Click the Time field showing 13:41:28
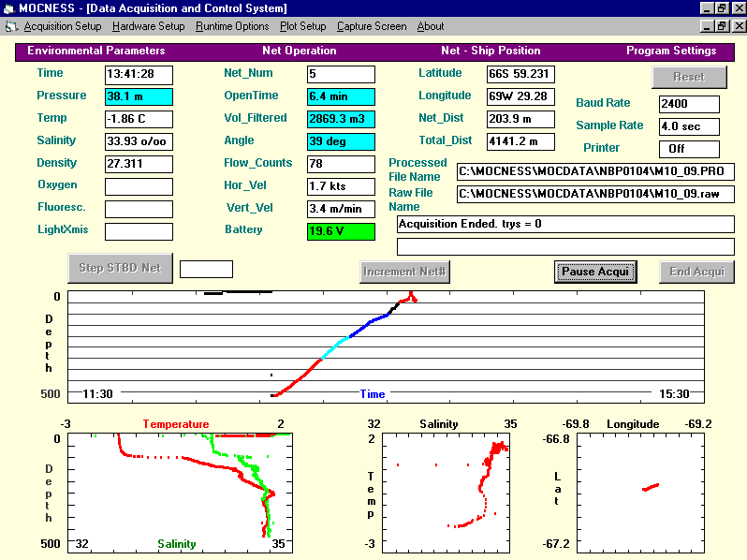Screen dimensions: 747x560 [139, 74]
